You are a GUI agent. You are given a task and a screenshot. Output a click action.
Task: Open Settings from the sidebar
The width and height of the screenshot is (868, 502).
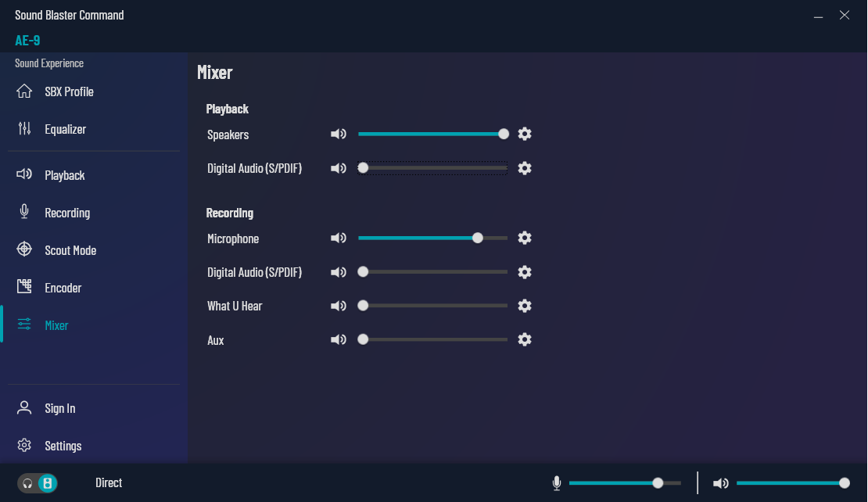[x=63, y=446]
